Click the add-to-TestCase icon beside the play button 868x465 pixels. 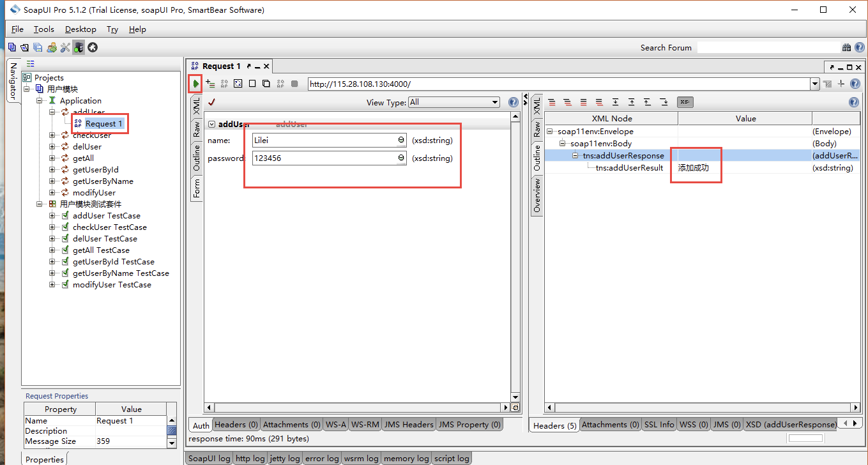[x=210, y=84]
